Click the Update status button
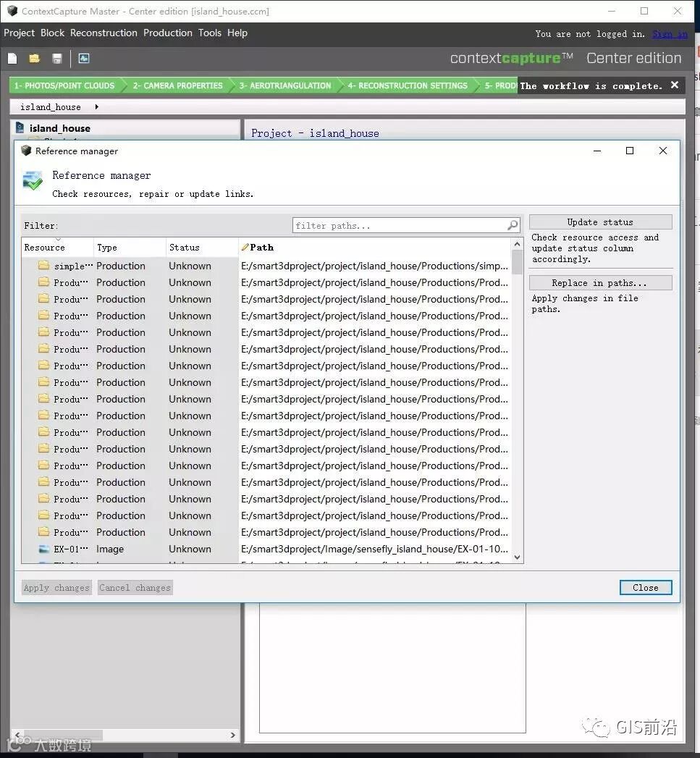Screen dimensions: 700x758 (600, 222)
